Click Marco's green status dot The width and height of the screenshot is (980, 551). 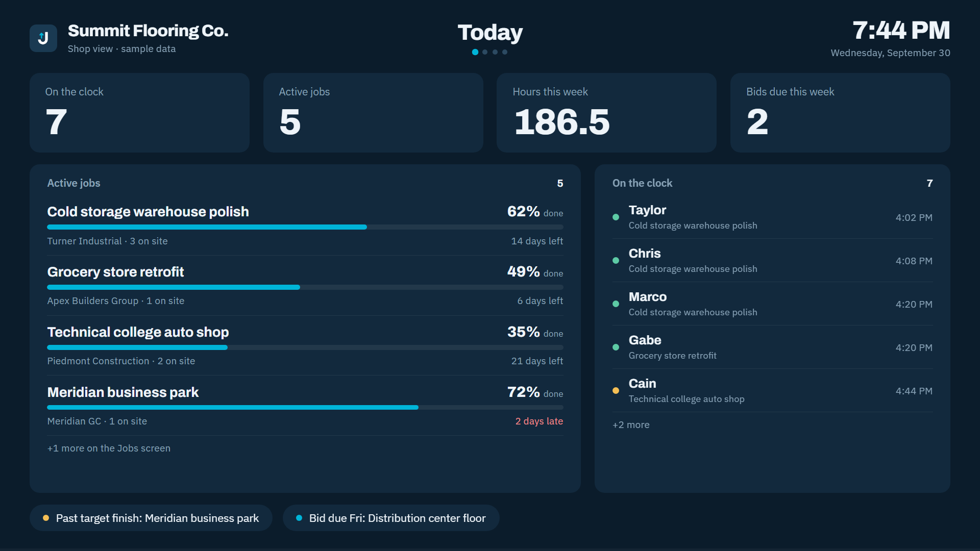tap(616, 304)
